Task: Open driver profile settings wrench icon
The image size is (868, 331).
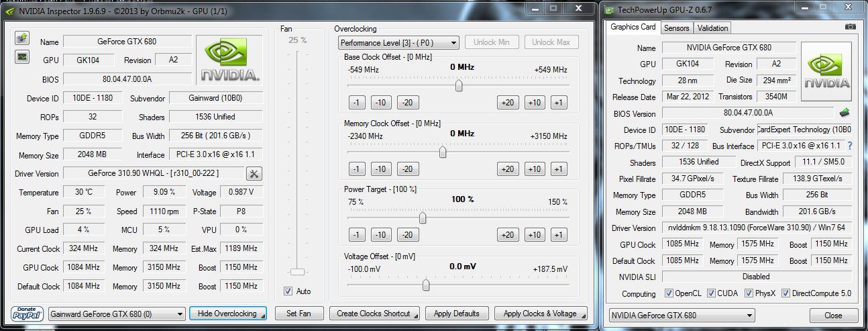Action: point(254,174)
